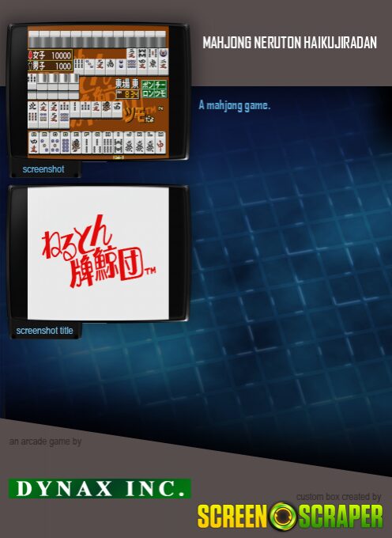The width and height of the screenshot is (392, 538).
Task: Click the ロン button in game screenshot
Action: click(148, 93)
